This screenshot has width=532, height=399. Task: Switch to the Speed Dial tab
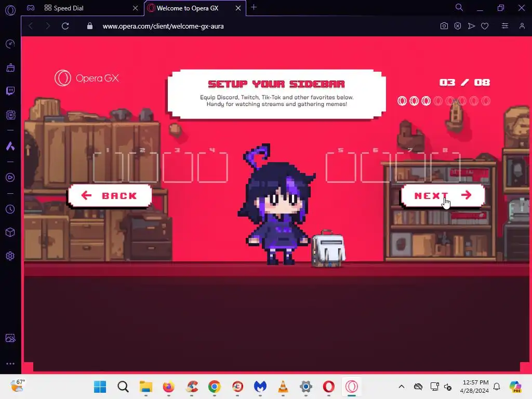pyautogui.click(x=83, y=8)
